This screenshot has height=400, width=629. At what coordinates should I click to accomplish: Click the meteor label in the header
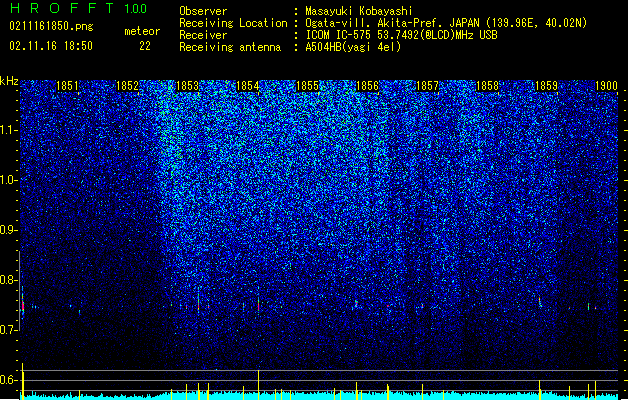point(142,31)
